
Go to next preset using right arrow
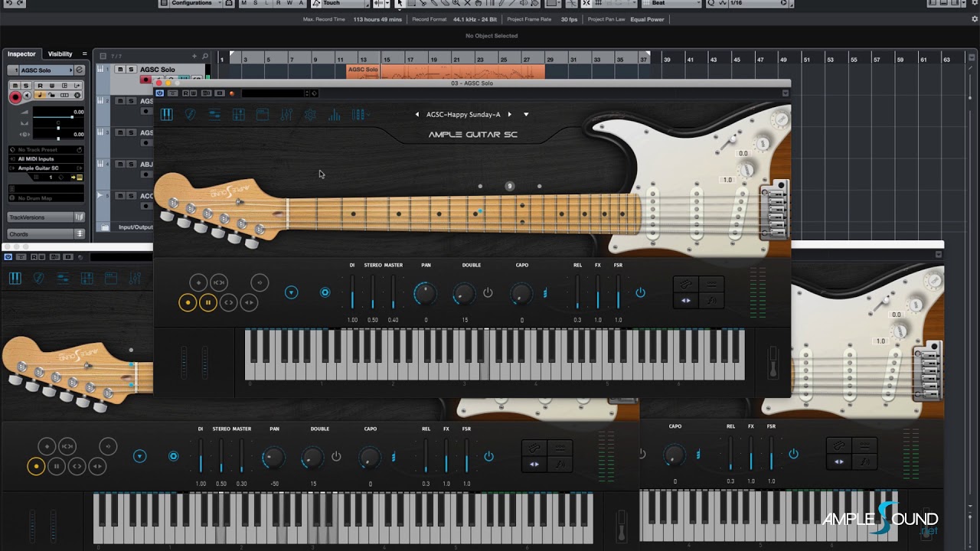tap(510, 115)
